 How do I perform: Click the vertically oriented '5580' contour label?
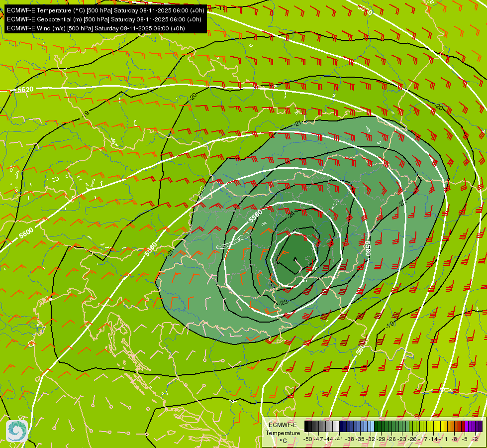click(368, 248)
